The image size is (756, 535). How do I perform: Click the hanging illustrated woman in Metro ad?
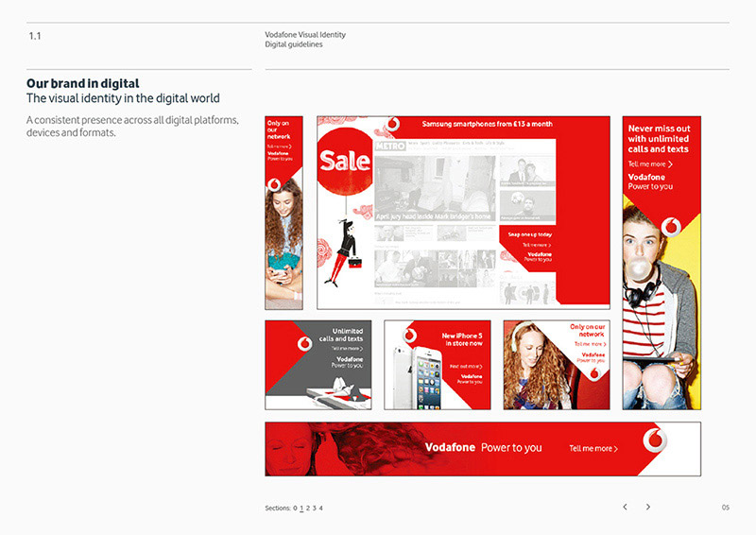pos(345,253)
